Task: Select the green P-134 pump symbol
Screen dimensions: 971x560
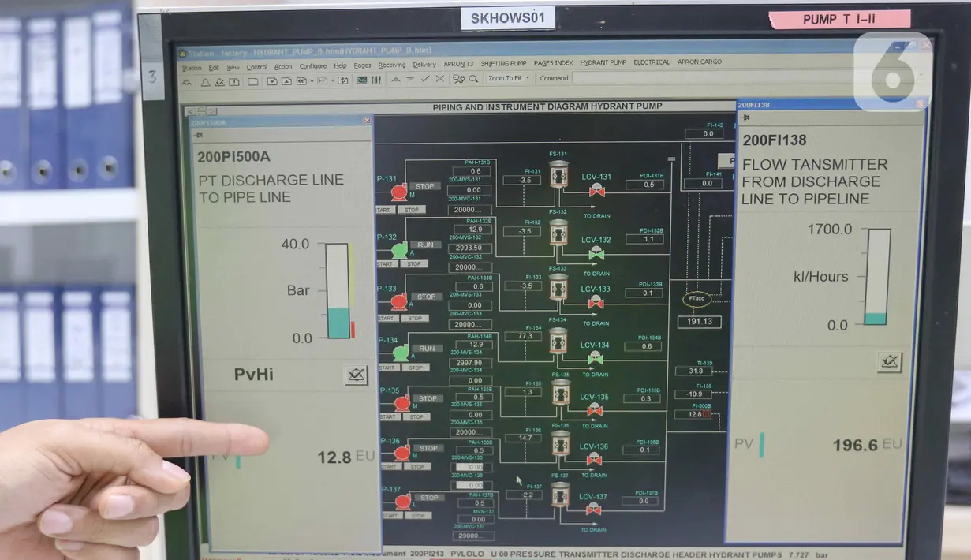Action: click(x=401, y=353)
